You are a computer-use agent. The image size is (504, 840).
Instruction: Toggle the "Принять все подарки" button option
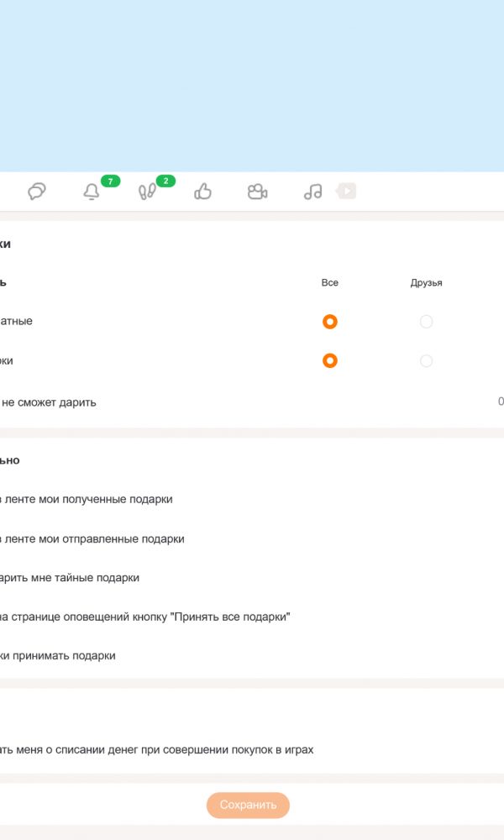click(x=144, y=617)
